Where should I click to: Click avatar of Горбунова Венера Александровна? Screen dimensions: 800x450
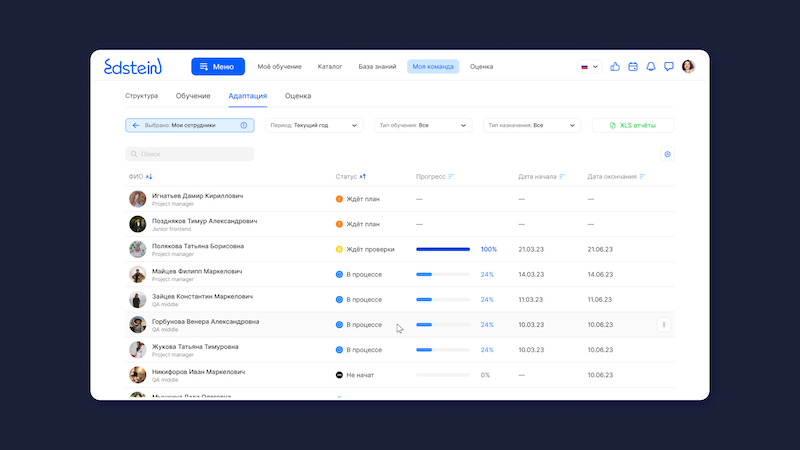click(x=137, y=324)
